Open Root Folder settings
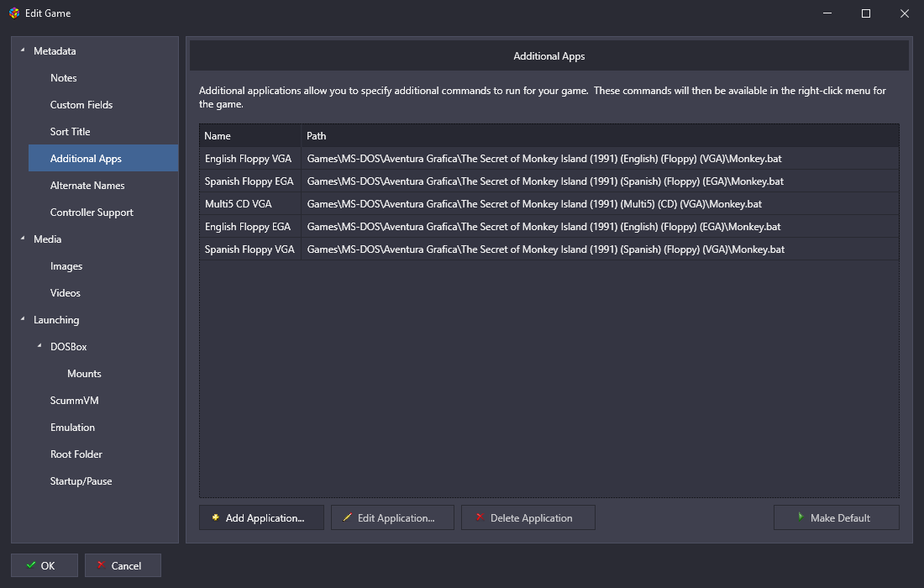924x588 pixels. 76,454
